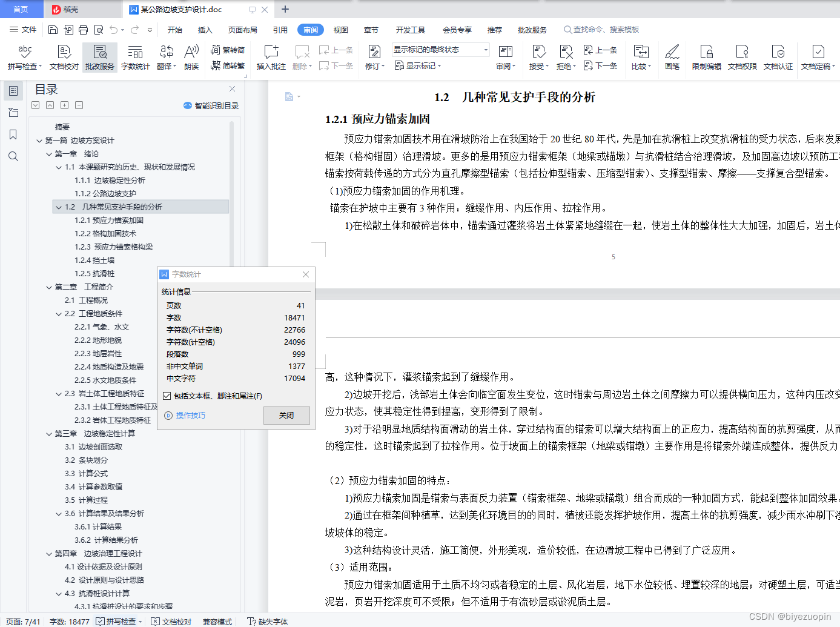Switch to the 首页 home tab
This screenshot has height=627, width=840.
click(21, 9)
